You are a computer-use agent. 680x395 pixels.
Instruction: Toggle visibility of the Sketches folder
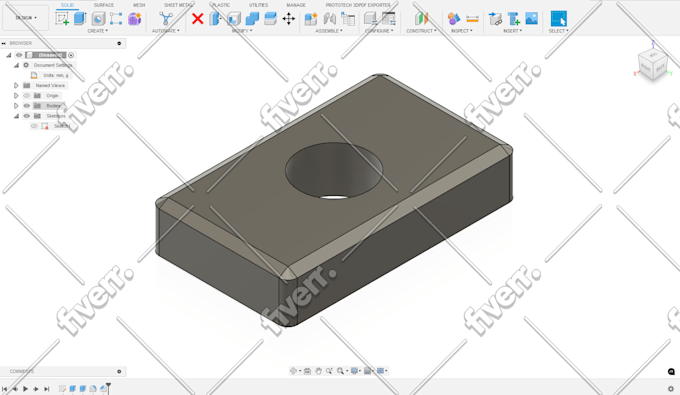[x=26, y=116]
